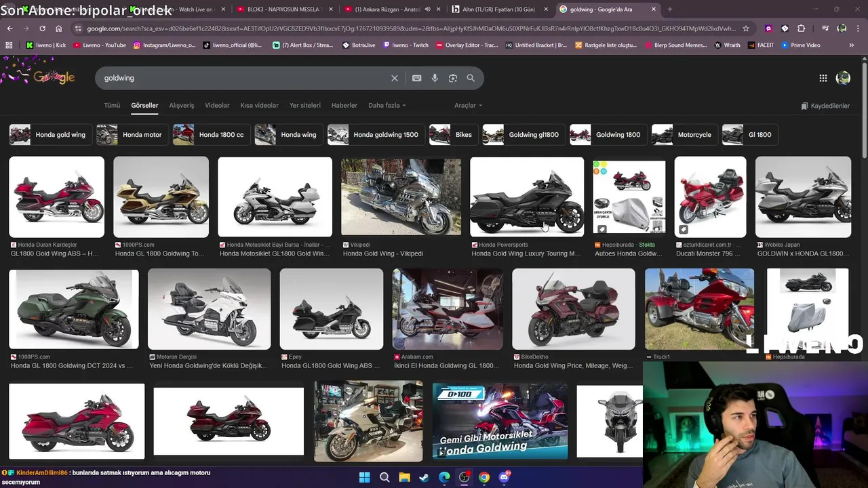Click the browser address bar URL
Viewport: 868px width, 488px height.
[410, 28]
